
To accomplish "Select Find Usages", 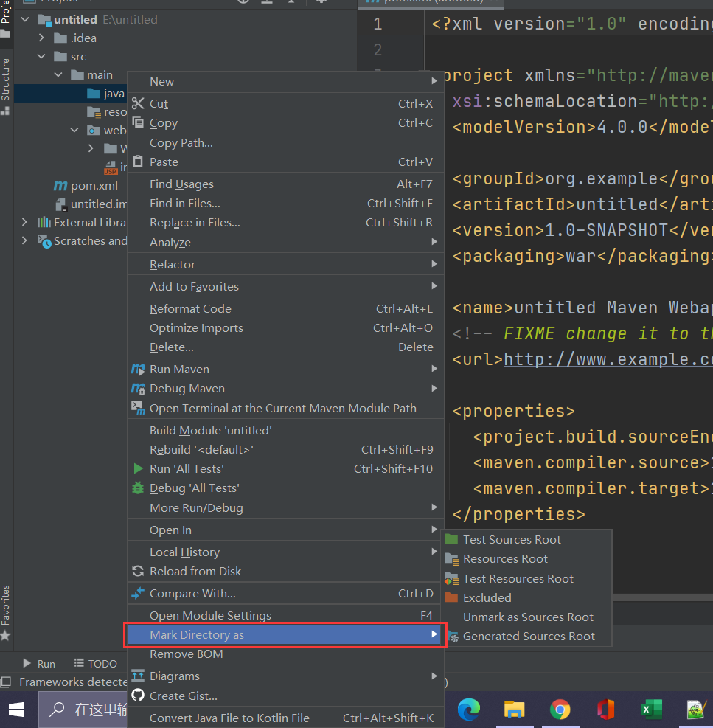I will 285,184.
